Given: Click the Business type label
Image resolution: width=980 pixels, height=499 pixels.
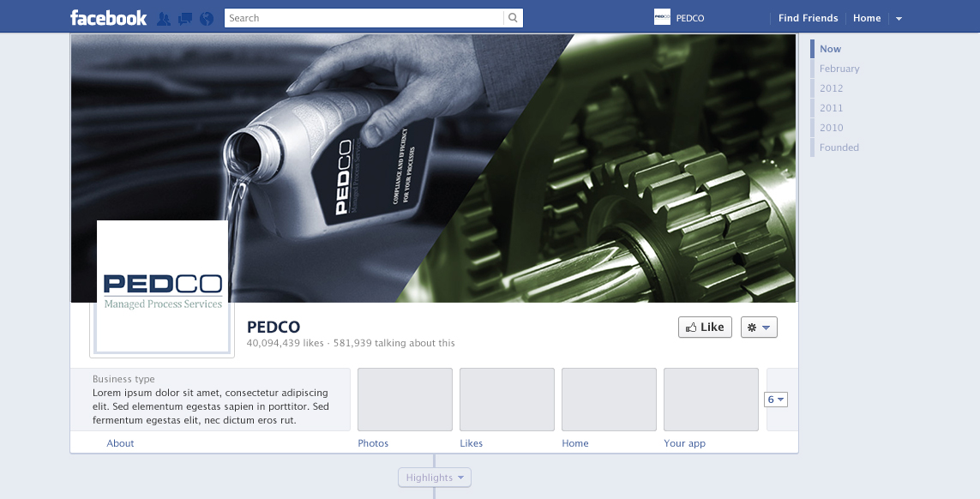Looking at the screenshot, I should tap(123, 379).
